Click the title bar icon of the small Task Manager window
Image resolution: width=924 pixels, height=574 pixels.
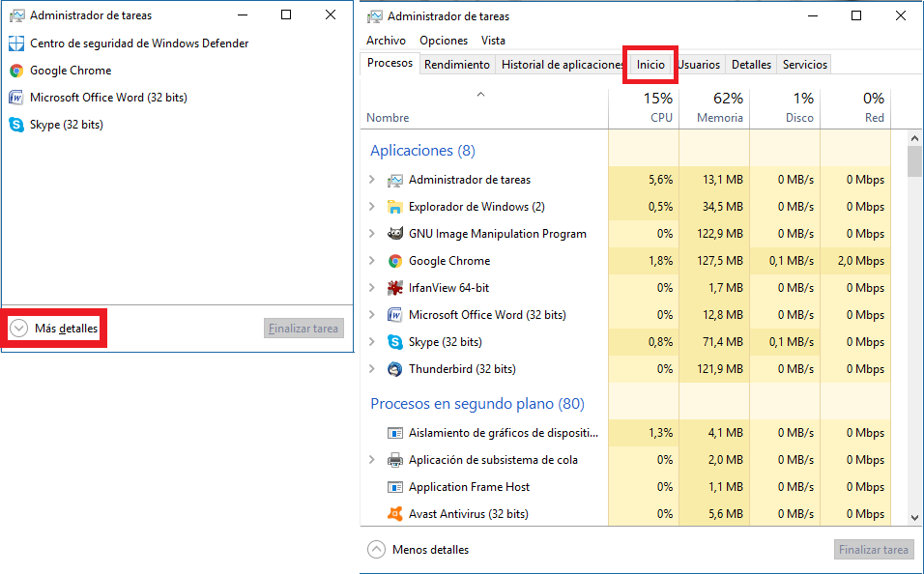click(16, 15)
